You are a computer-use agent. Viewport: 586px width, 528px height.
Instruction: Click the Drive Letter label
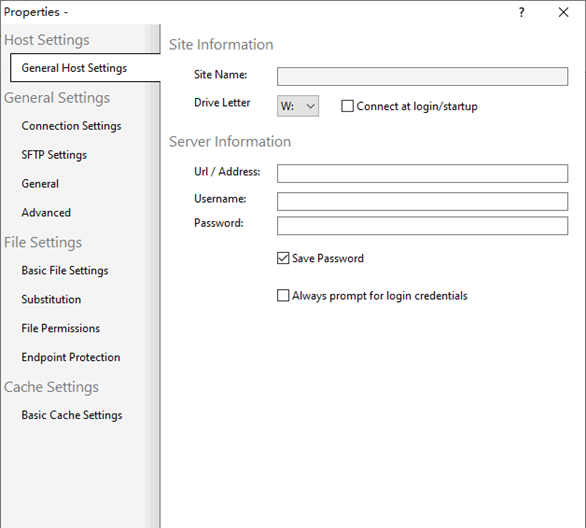[x=222, y=102]
